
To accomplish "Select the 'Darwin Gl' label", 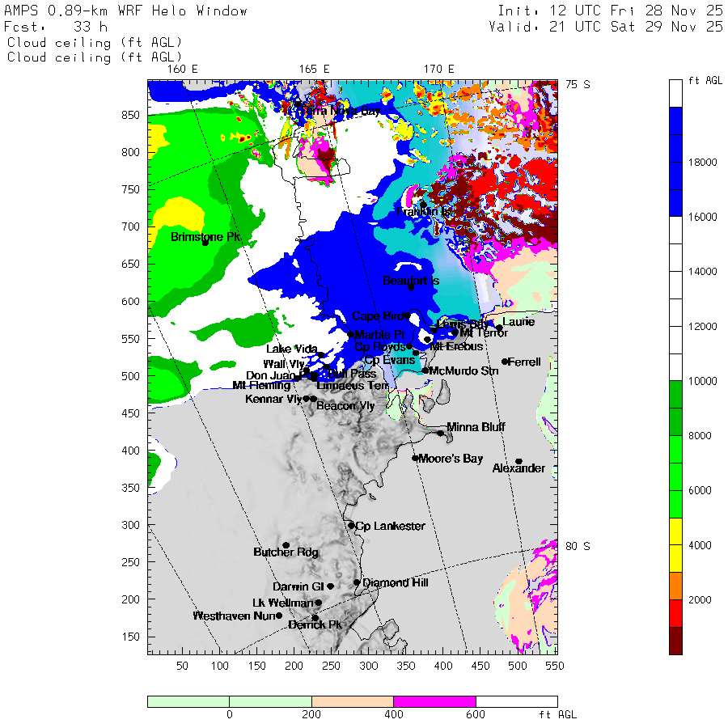I will pos(298,586).
